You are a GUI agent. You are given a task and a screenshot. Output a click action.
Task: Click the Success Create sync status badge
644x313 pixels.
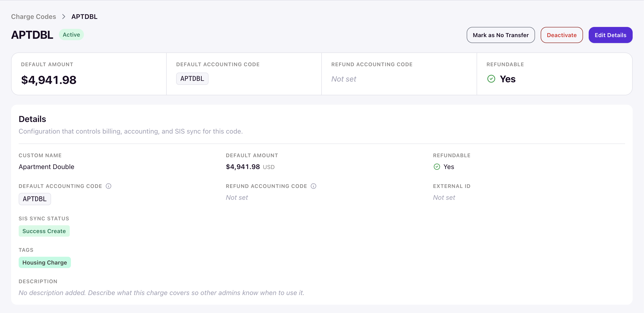(x=44, y=231)
